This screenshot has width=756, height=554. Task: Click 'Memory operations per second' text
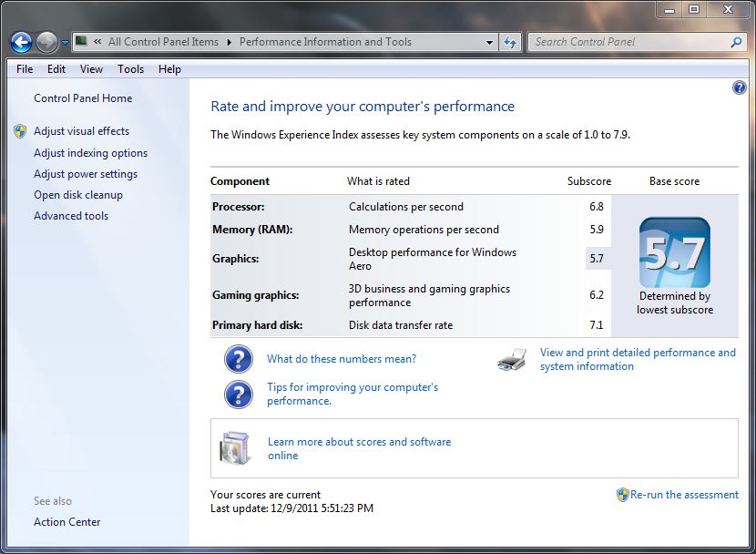pos(424,230)
